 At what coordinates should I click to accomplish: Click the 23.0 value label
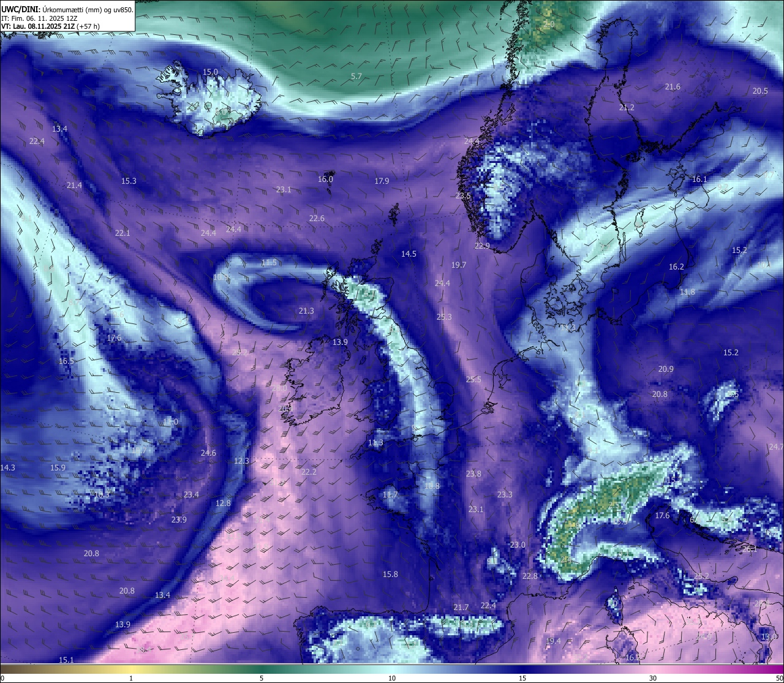pos(518,545)
